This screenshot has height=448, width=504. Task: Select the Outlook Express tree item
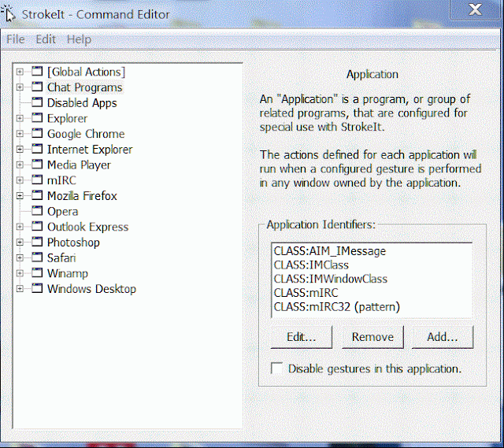pos(87,227)
